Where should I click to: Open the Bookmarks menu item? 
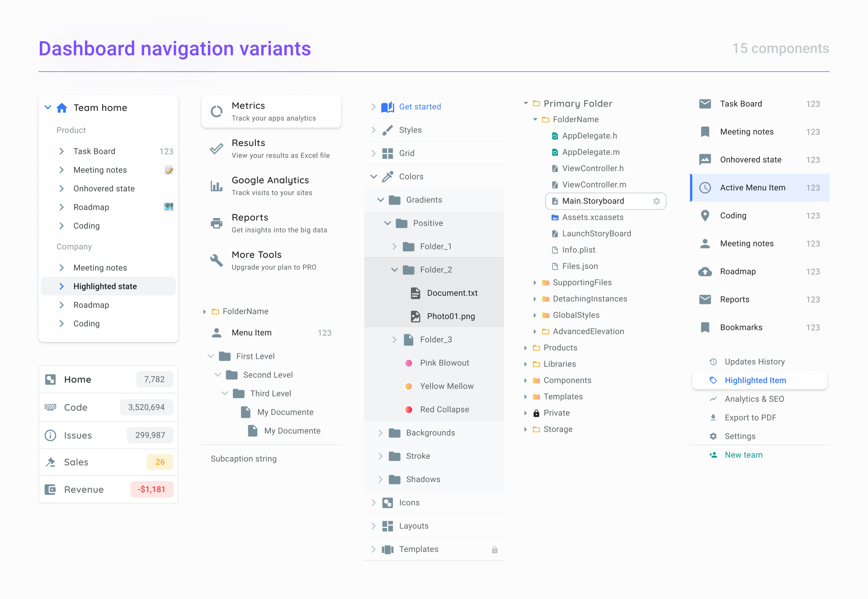tap(759, 327)
